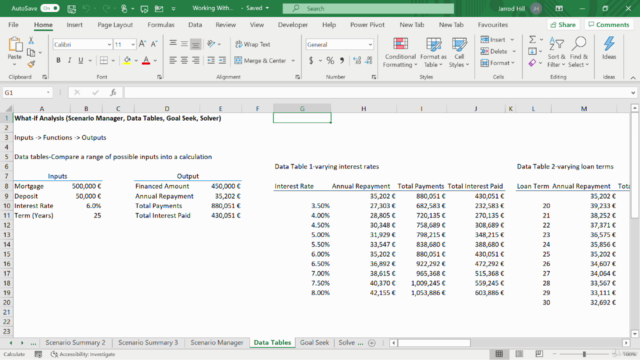Toggle Bold formatting
The width and height of the screenshot is (640, 360).
(x=58, y=60)
